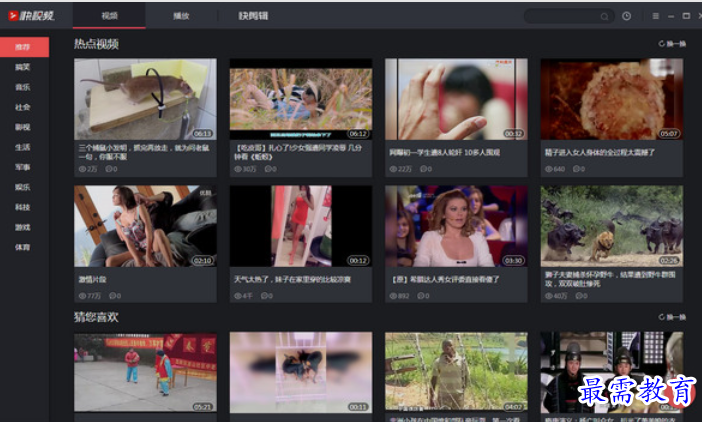Switch to the 播放 tab
702x422 pixels.
click(181, 16)
